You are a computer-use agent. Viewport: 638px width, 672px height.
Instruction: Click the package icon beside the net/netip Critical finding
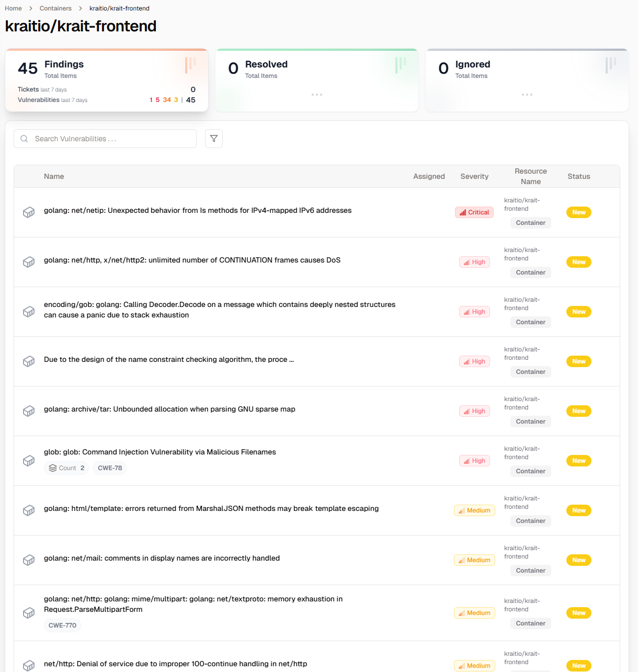tap(29, 212)
